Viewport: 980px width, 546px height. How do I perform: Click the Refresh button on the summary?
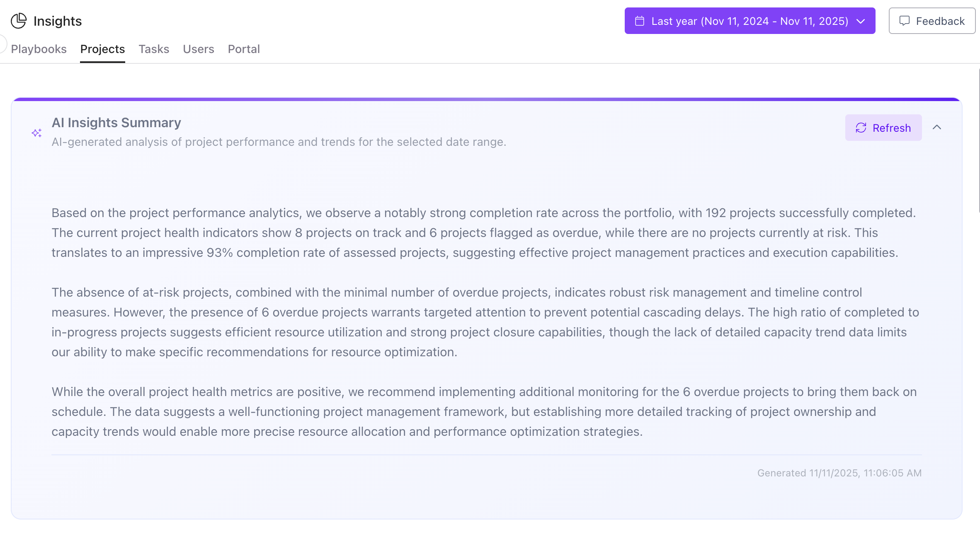pos(883,128)
